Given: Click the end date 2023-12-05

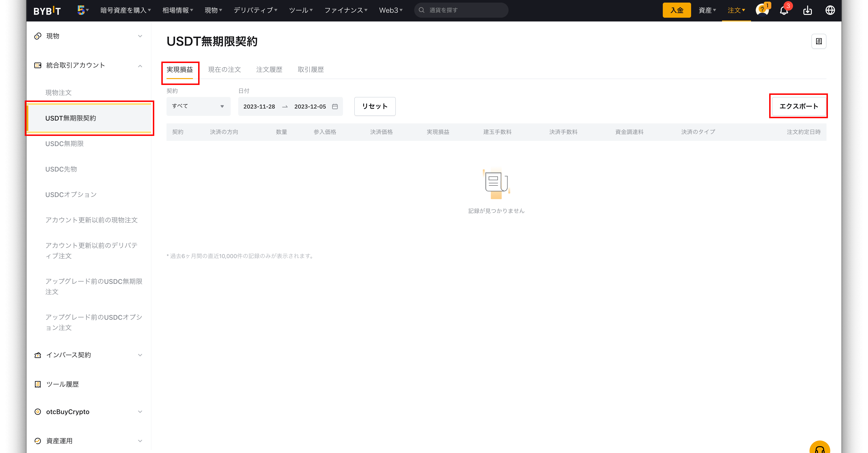Looking at the screenshot, I should [x=310, y=106].
